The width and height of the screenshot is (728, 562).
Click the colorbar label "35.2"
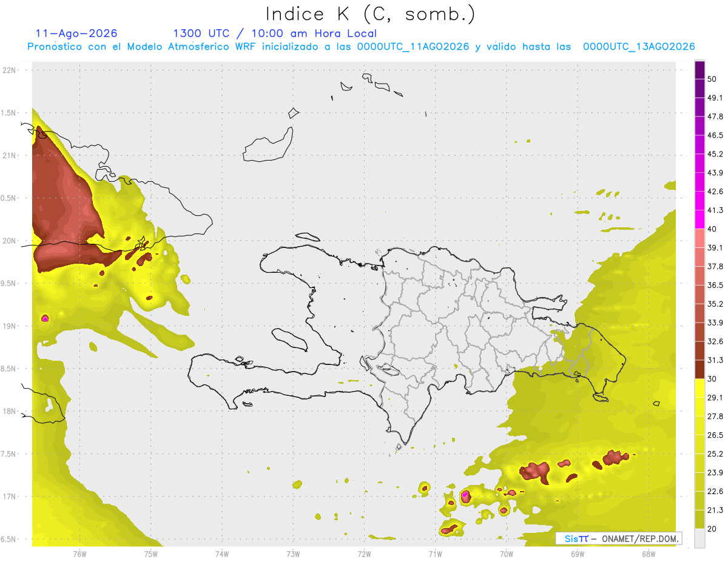[715, 304]
